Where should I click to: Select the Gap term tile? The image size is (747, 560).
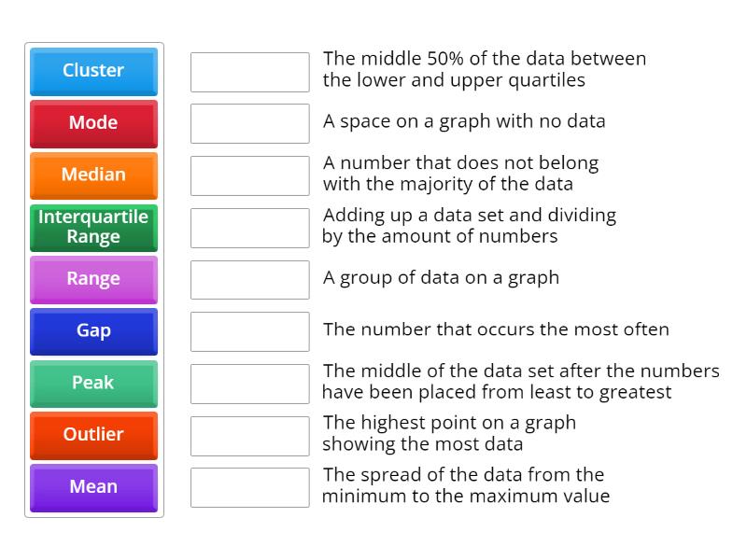93,331
